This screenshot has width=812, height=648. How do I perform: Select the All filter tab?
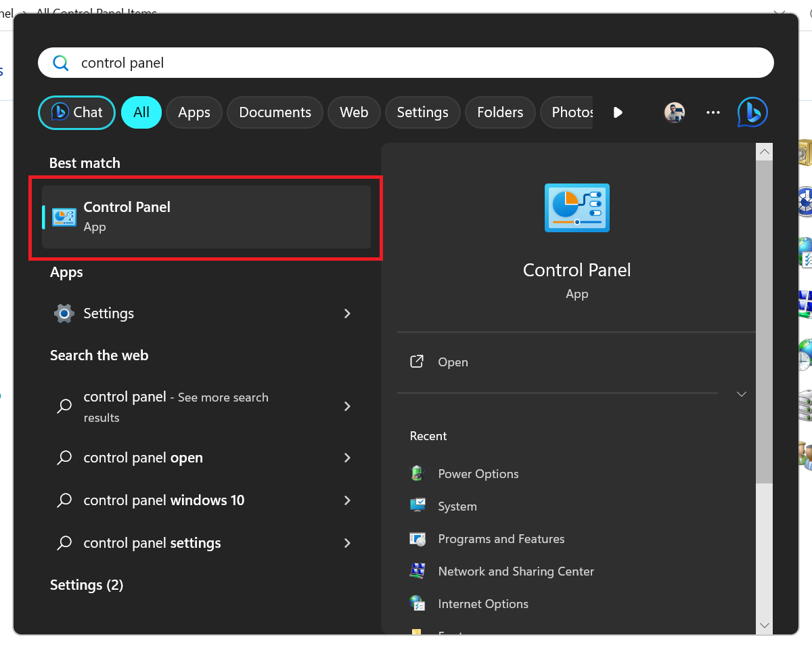tap(141, 112)
